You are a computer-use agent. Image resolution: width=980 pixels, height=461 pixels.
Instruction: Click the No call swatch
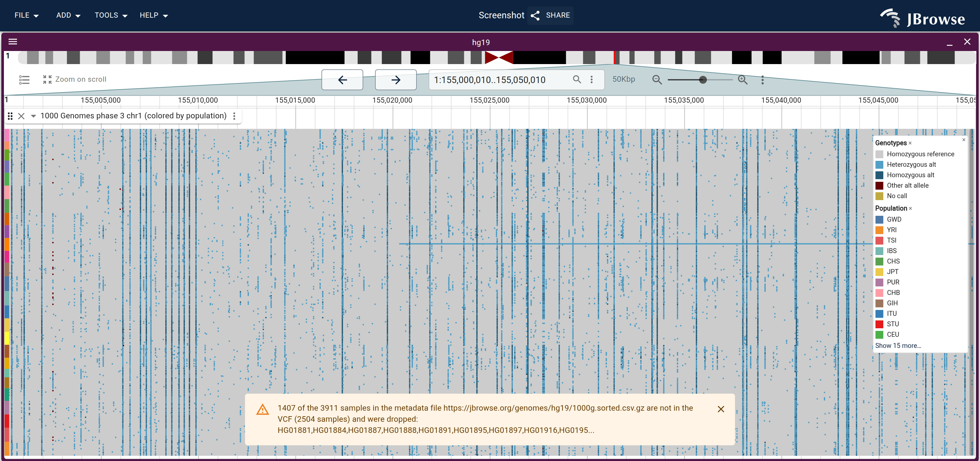pos(879,196)
